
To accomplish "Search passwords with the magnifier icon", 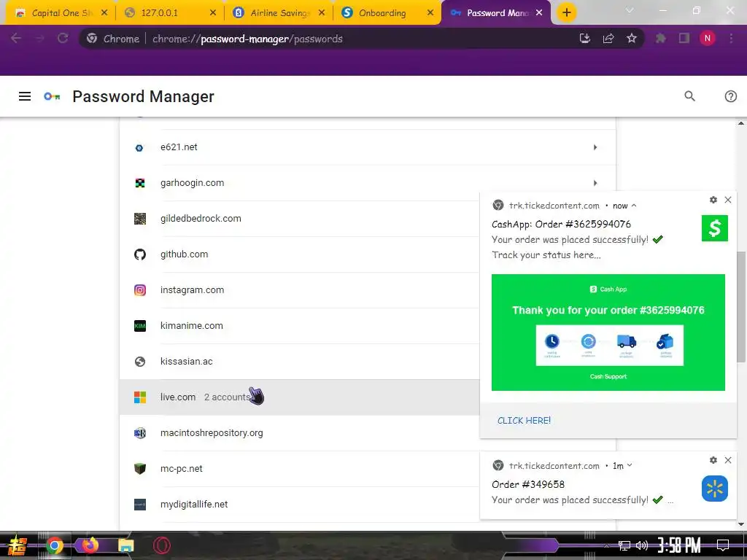I will coord(689,96).
